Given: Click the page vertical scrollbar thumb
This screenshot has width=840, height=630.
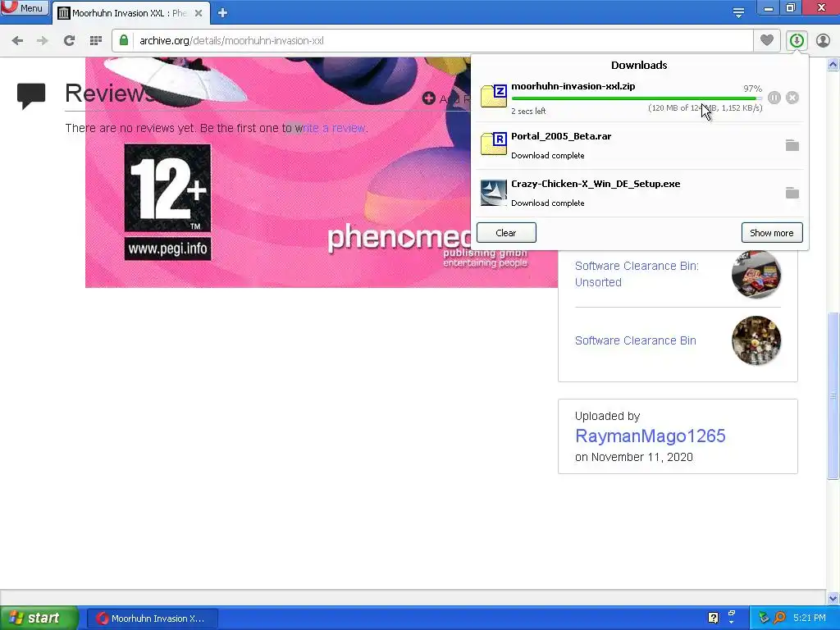Looking at the screenshot, I should click(833, 395).
